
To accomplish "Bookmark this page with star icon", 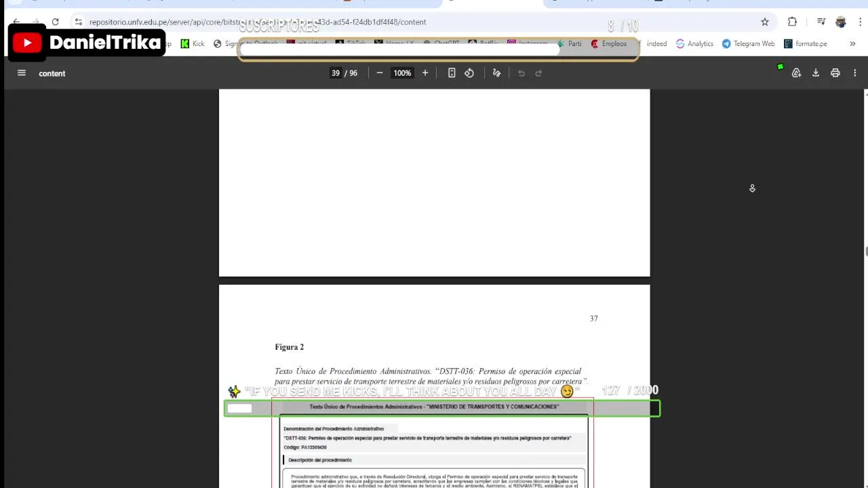I will coord(765,22).
